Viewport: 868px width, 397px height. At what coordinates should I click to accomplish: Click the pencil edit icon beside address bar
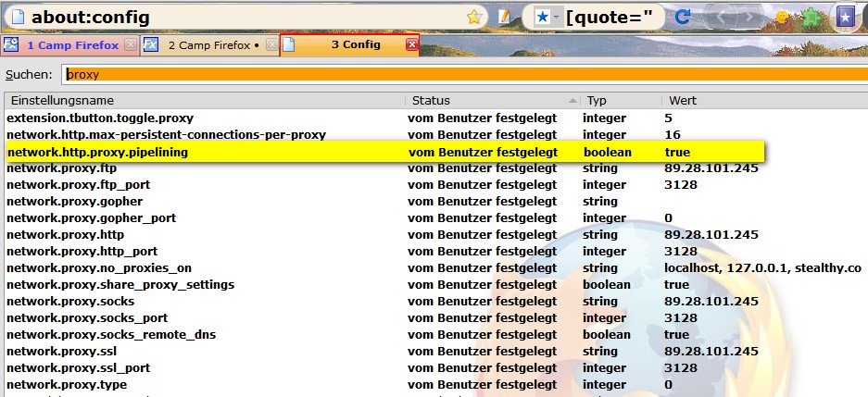click(x=504, y=18)
